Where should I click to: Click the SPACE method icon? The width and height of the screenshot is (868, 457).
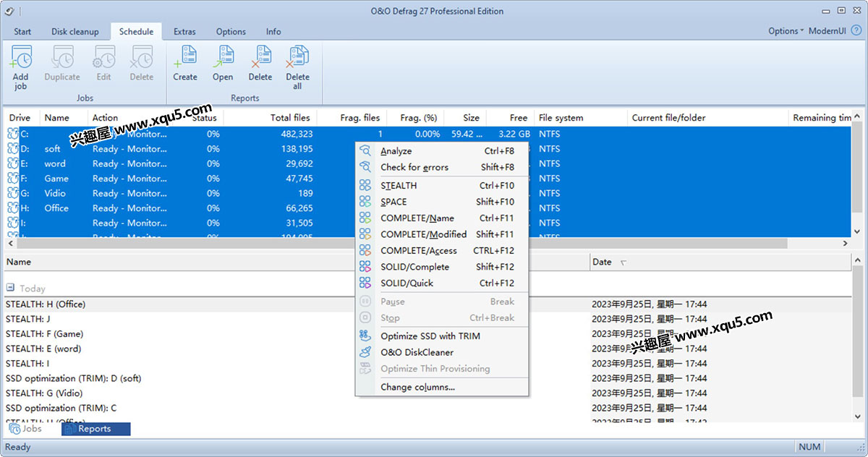(x=365, y=202)
